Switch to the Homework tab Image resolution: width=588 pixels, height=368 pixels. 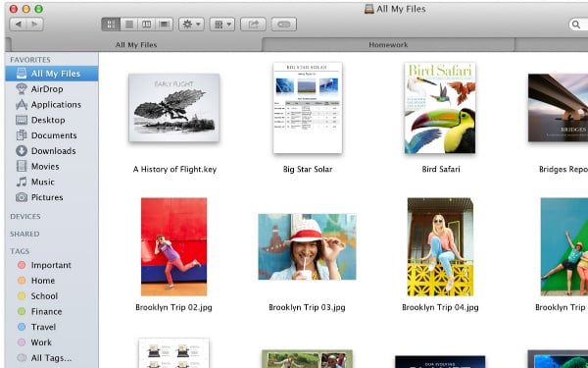pyautogui.click(x=388, y=45)
